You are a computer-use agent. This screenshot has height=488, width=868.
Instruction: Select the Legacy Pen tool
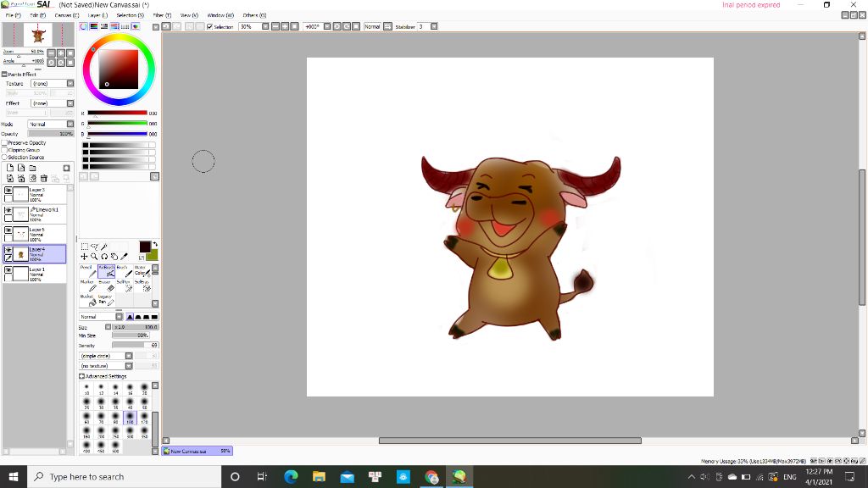[x=106, y=300]
